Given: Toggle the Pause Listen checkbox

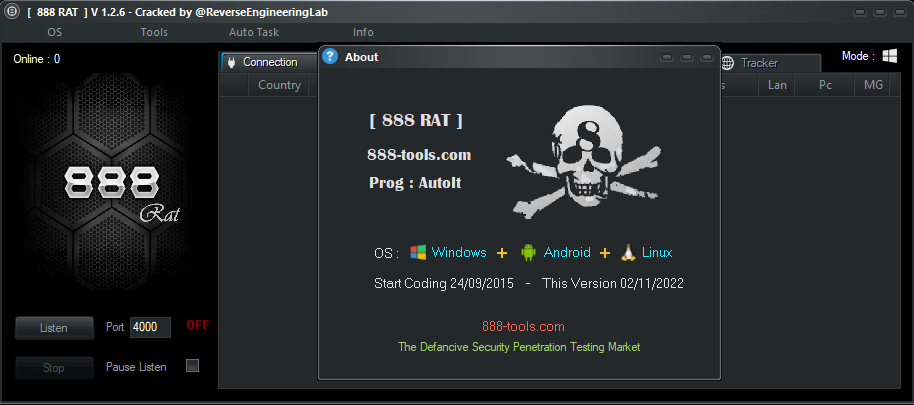Looking at the screenshot, I should pos(192,366).
